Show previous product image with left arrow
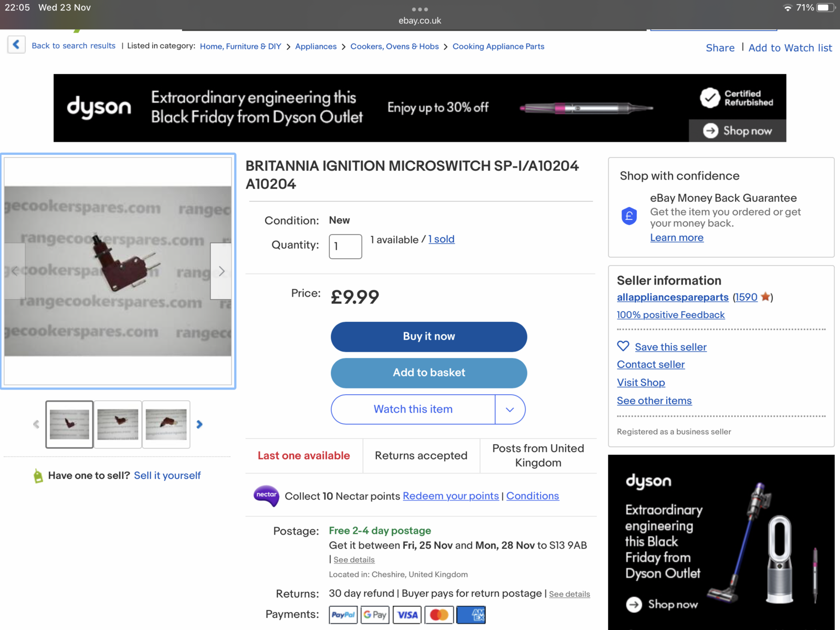 click(x=15, y=271)
